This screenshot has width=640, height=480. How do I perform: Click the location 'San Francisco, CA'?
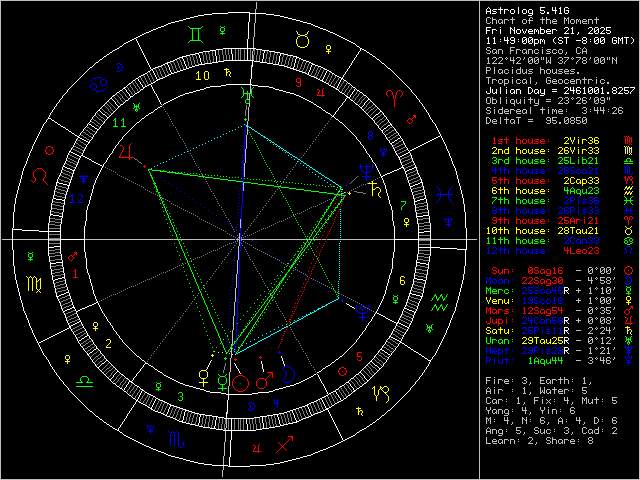(x=536, y=51)
